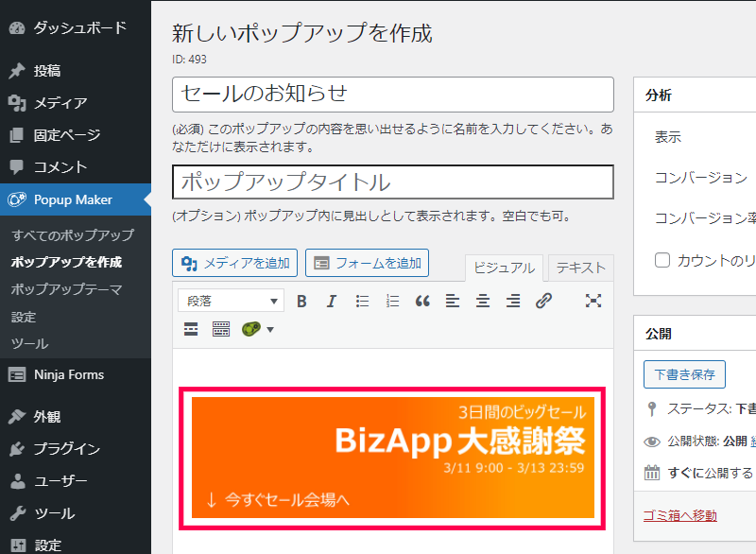The height and width of the screenshot is (554, 756).
Task: Click the calendar icon beside すぐに公開する
Action: click(652, 473)
